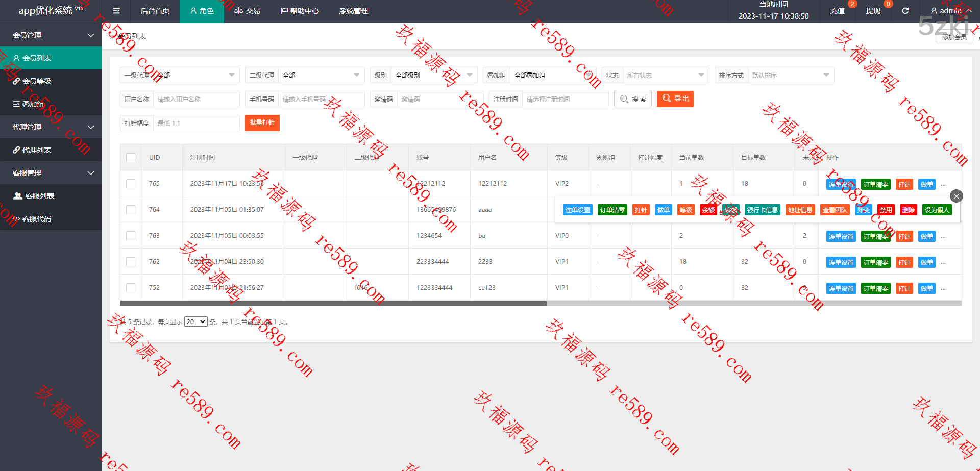Open the 交易 top menu
980x471 pixels.
tap(247, 11)
